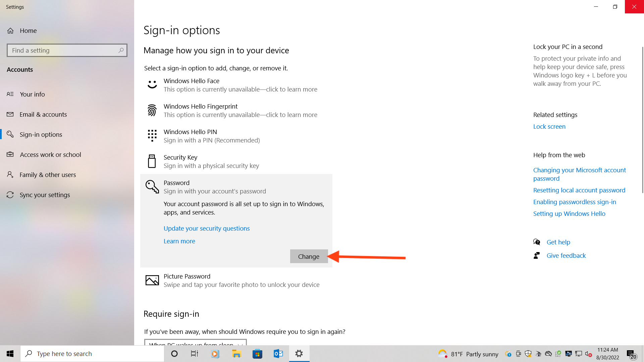Click the 11:24 AM clock on taskbar

607,354
